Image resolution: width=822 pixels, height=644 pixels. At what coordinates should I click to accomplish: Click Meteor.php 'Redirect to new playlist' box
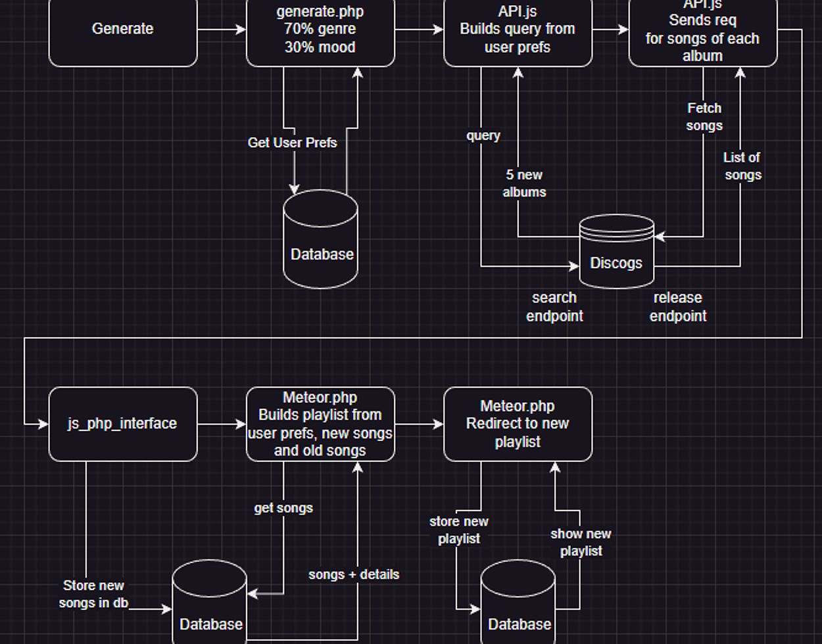pos(518,424)
